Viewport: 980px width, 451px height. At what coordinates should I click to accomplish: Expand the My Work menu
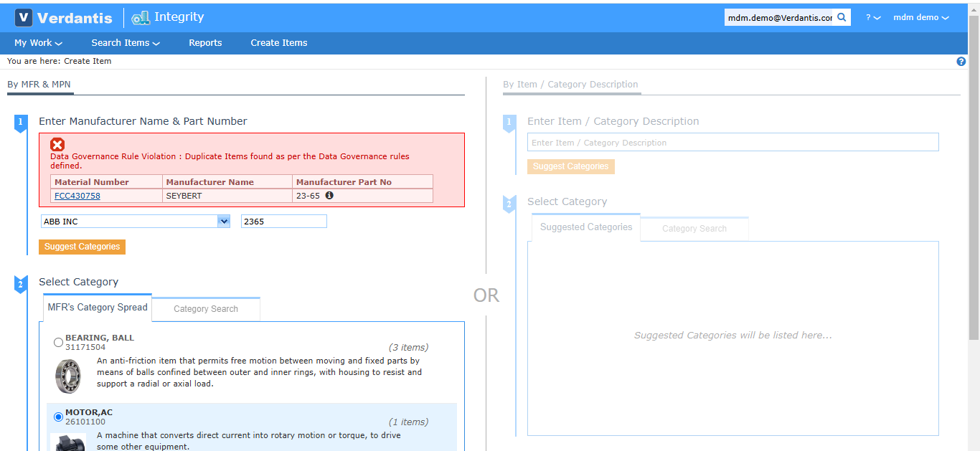pos(34,42)
